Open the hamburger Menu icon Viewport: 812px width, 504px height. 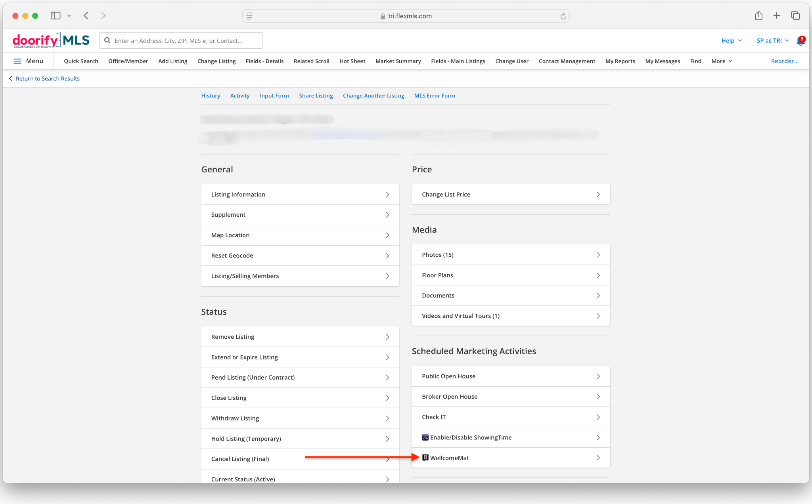point(17,61)
